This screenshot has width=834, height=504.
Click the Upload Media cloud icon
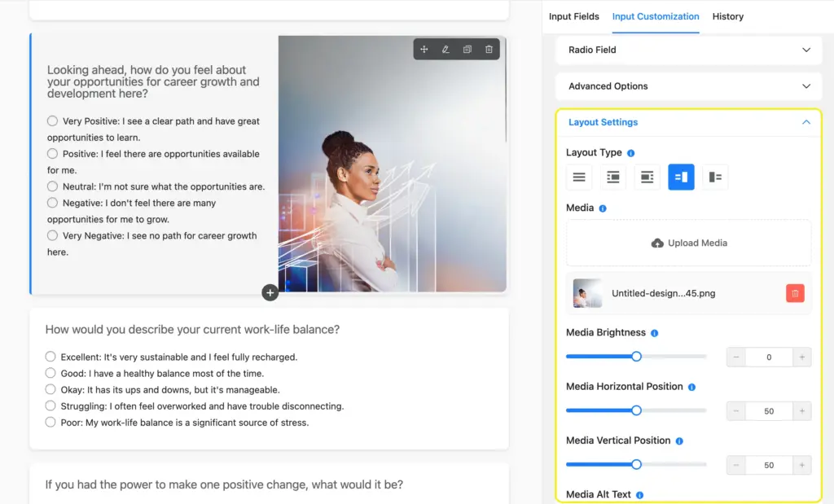[656, 243]
